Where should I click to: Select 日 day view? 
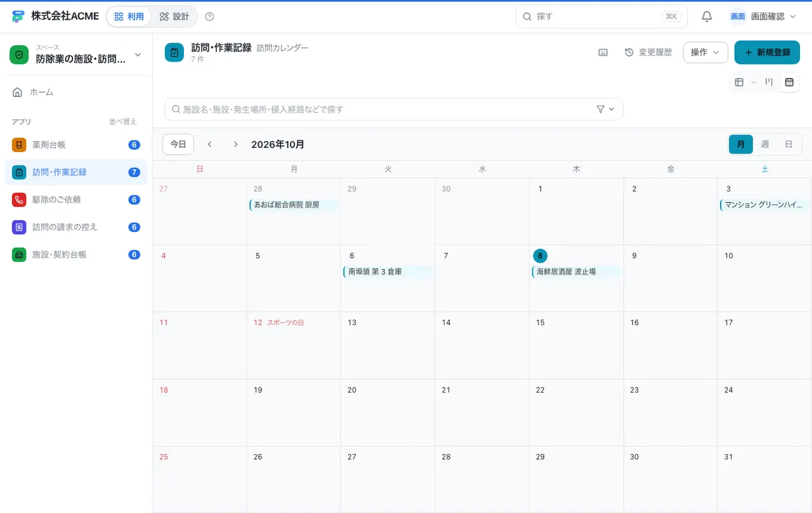tap(789, 145)
